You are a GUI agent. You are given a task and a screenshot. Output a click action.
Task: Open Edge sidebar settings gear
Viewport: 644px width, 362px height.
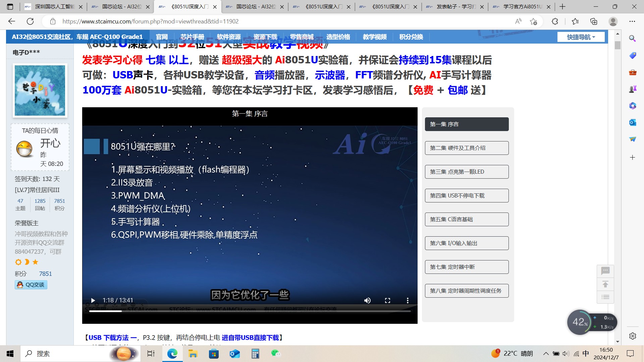632,336
